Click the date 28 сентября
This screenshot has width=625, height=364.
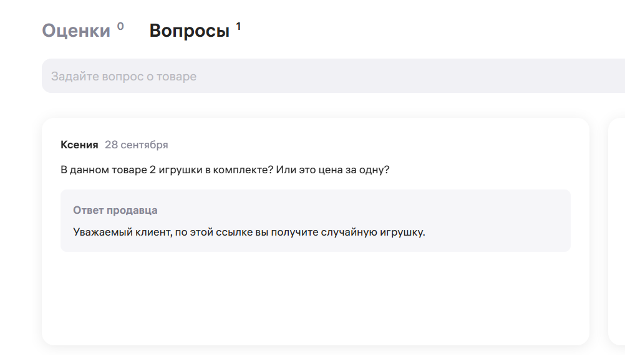click(x=136, y=145)
